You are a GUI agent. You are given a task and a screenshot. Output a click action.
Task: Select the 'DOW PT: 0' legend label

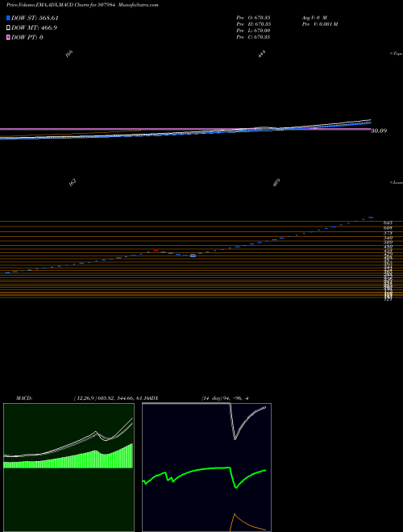tap(27, 37)
